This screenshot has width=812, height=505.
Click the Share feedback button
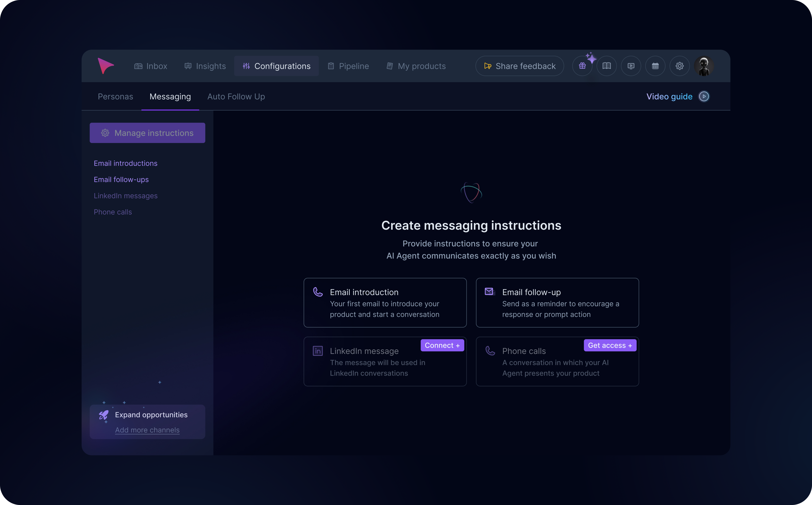pos(520,66)
